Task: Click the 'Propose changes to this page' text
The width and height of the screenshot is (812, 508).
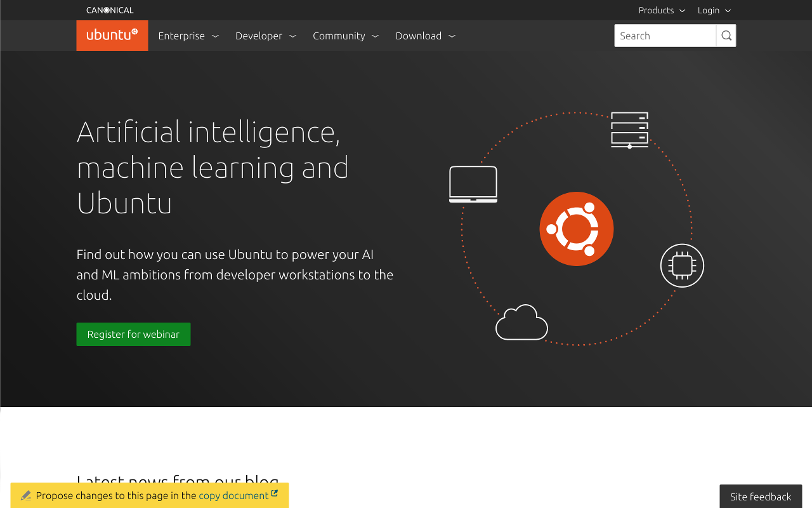Action: point(116,495)
